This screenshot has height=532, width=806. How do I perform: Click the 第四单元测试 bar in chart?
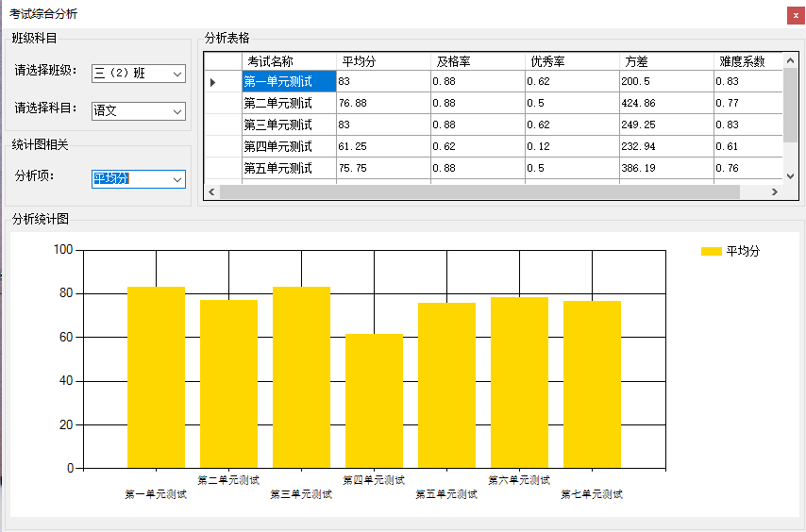374,401
